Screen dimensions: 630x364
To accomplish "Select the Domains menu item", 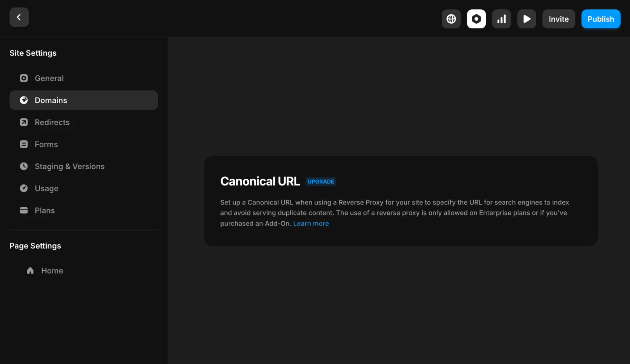I will pyautogui.click(x=84, y=100).
